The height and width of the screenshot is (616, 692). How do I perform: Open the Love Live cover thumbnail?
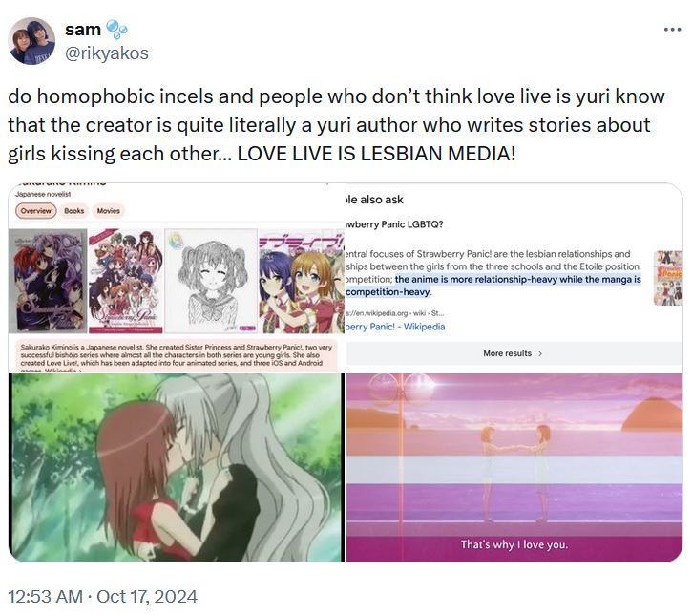(x=302, y=281)
